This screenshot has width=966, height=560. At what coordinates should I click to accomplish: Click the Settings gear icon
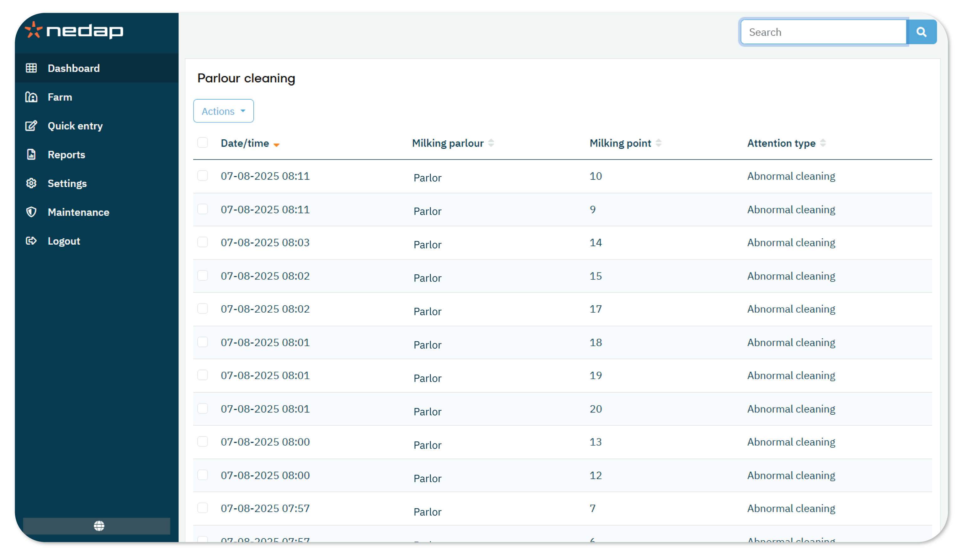pyautogui.click(x=31, y=183)
